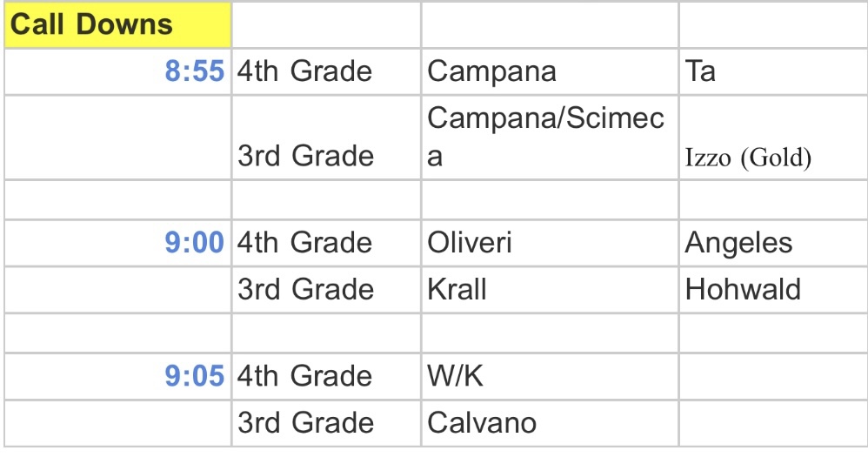
Task: Select 4th Grade beside W/K
Action: pyautogui.click(x=305, y=376)
